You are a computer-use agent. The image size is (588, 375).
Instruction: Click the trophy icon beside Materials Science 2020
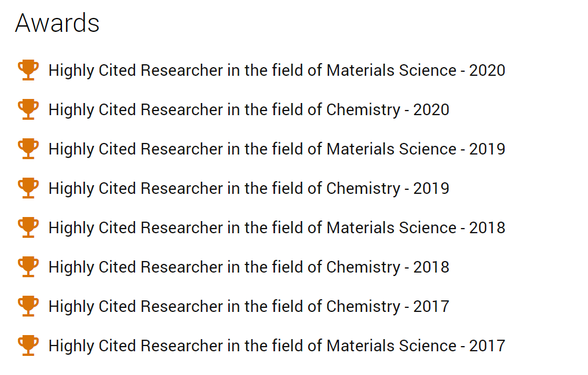[28, 70]
